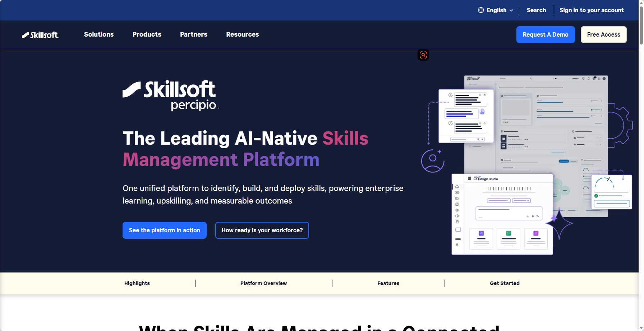
Task: Open the Solutions menu
Action: click(x=99, y=34)
